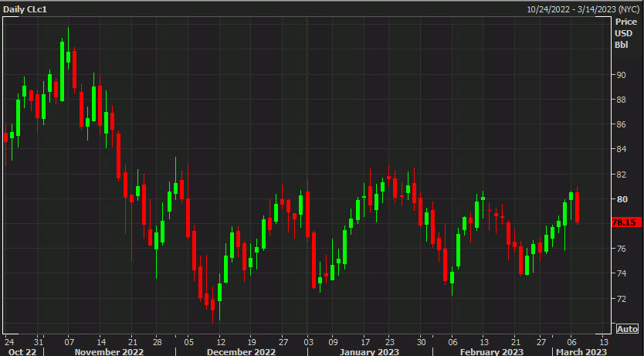644x356 pixels.
Task: Click the 28 date tick label
Action: coord(157,342)
